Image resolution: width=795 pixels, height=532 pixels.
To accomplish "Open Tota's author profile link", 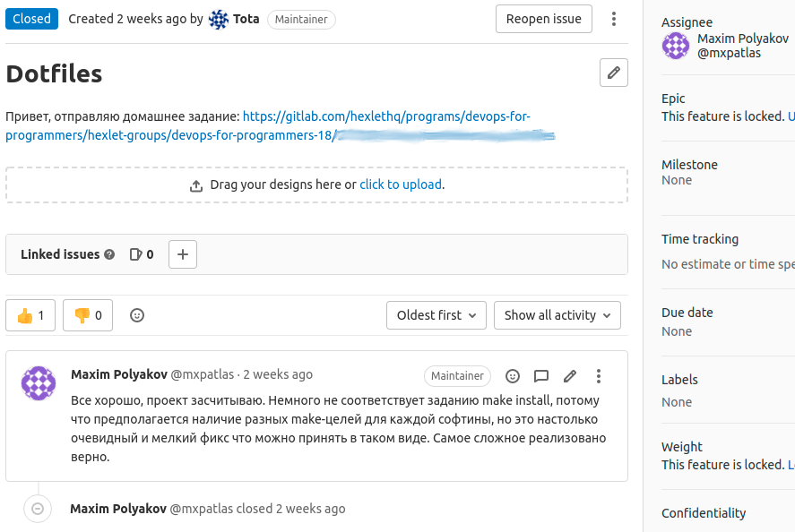I will tap(252, 19).
